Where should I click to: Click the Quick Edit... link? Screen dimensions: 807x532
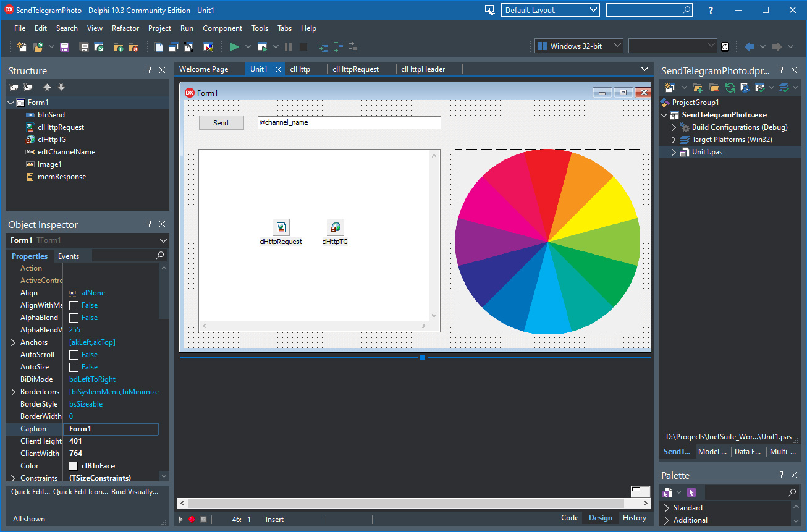pyautogui.click(x=30, y=492)
